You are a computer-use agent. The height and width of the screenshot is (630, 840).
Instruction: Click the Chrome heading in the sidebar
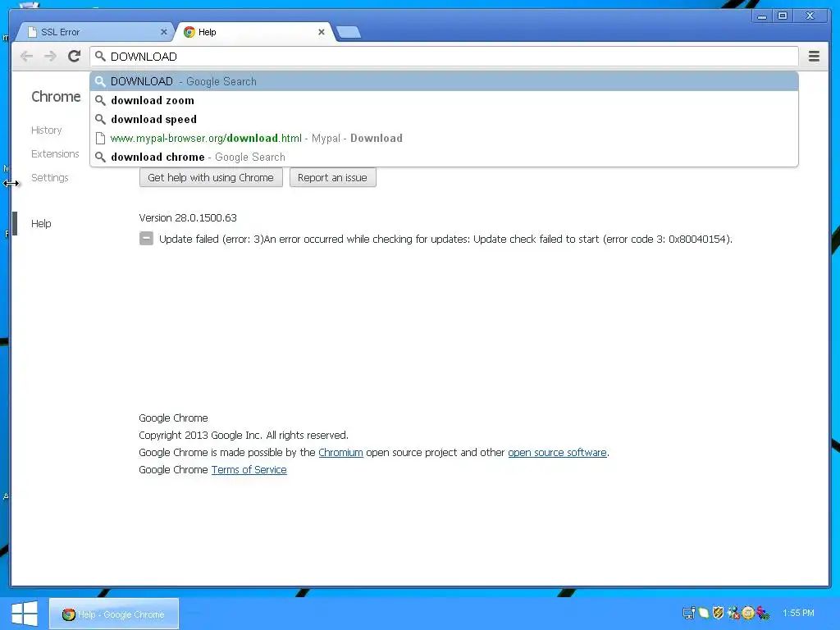[x=56, y=97]
